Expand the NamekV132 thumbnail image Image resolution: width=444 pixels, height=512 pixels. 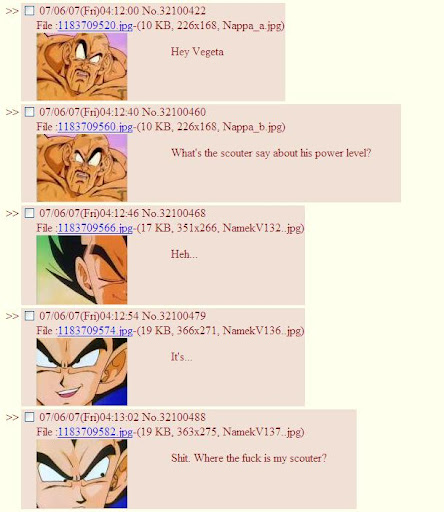(82, 270)
